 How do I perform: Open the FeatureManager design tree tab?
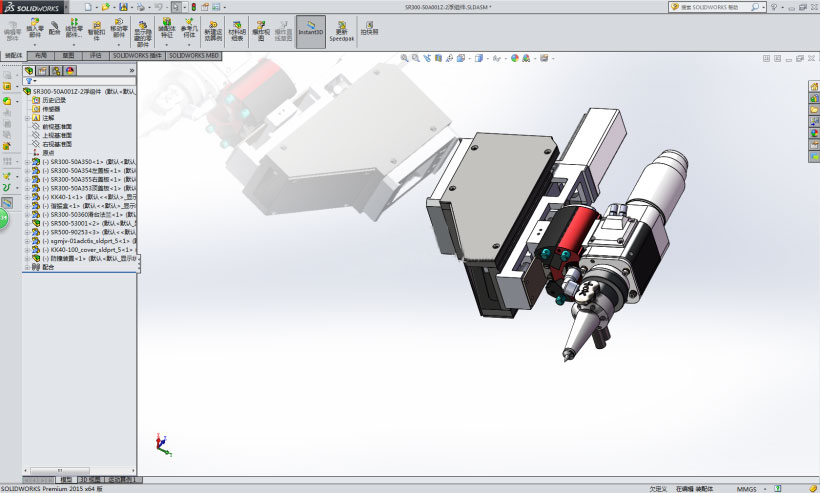29,71
